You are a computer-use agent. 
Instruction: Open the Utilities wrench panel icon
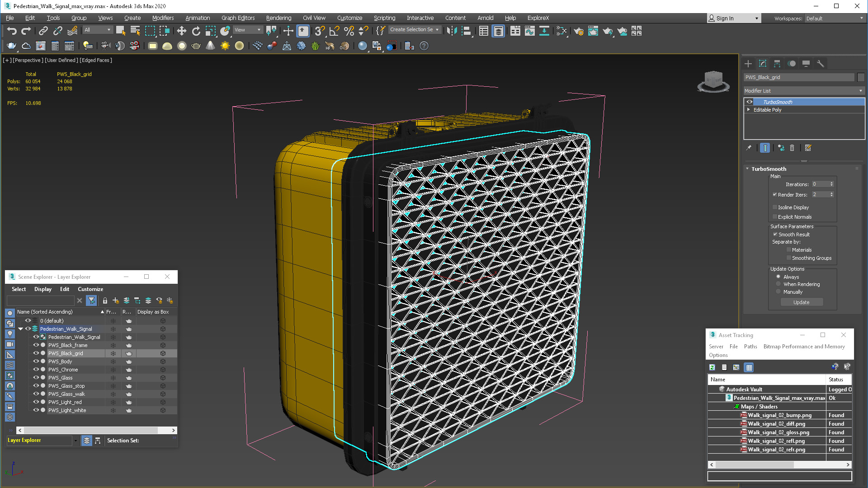coord(820,63)
